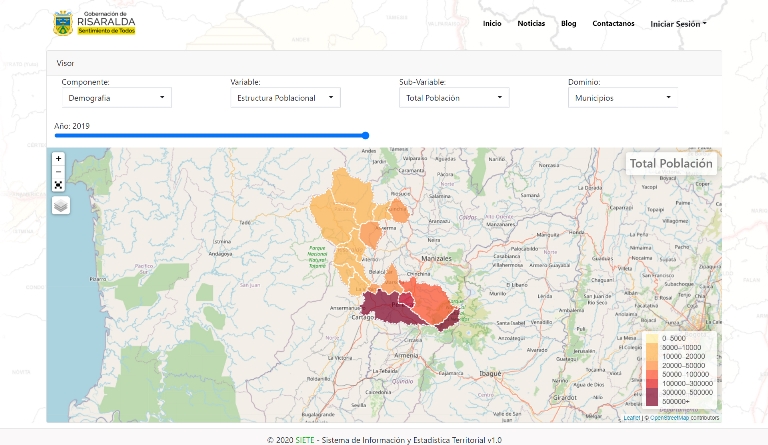
Task: Go to the Inicio page
Action: click(x=492, y=23)
